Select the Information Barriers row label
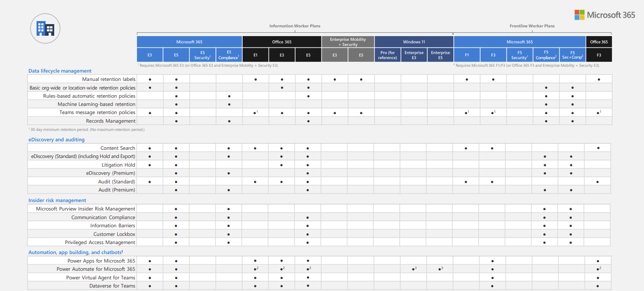 coord(113,226)
